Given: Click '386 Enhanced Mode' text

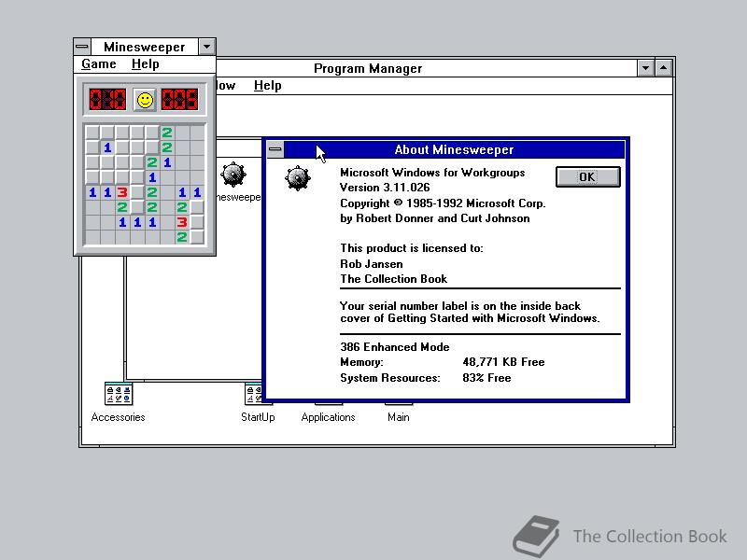Looking at the screenshot, I should coord(395,346).
